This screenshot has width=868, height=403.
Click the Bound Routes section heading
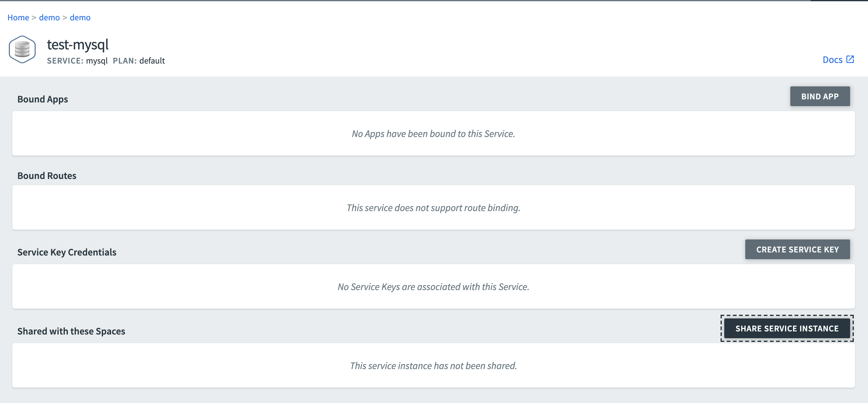click(47, 176)
